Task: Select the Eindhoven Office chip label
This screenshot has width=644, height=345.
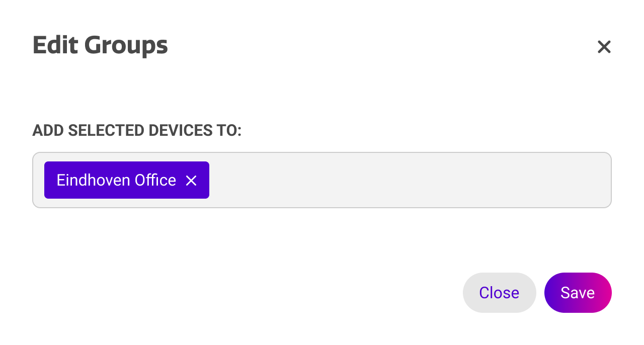Action: (x=116, y=180)
